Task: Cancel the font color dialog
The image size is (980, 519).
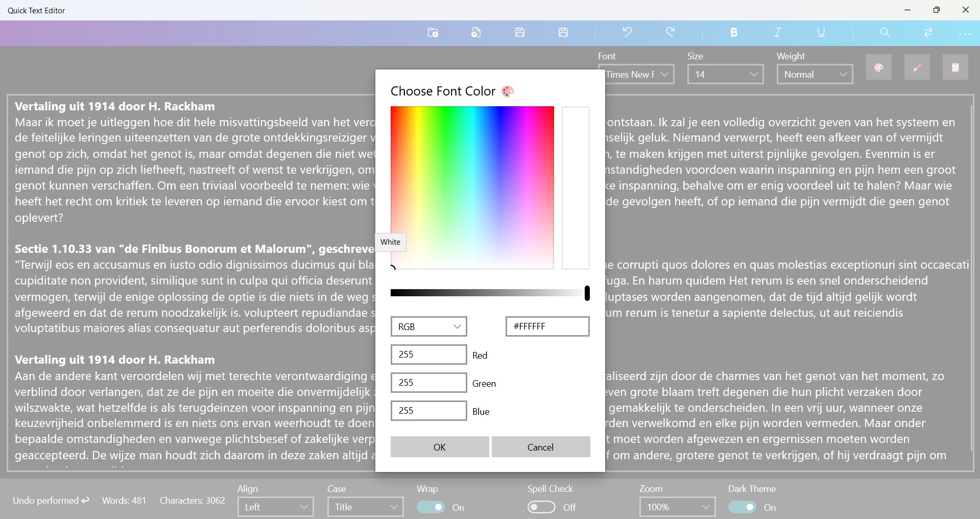Action: [x=541, y=447]
